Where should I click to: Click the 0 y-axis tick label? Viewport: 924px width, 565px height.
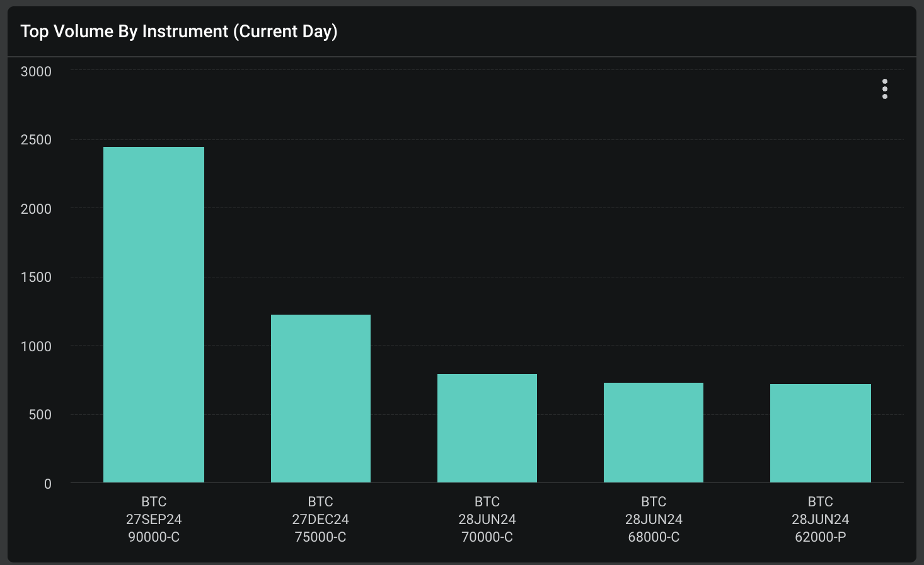point(48,484)
